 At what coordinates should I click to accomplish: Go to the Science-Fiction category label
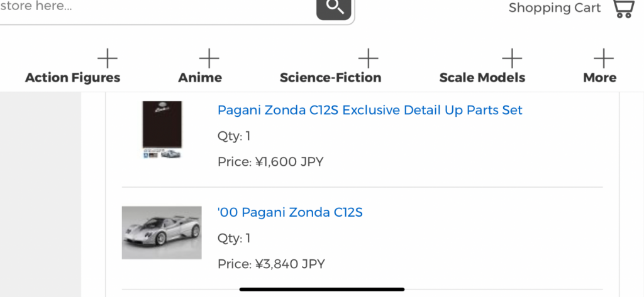330,78
